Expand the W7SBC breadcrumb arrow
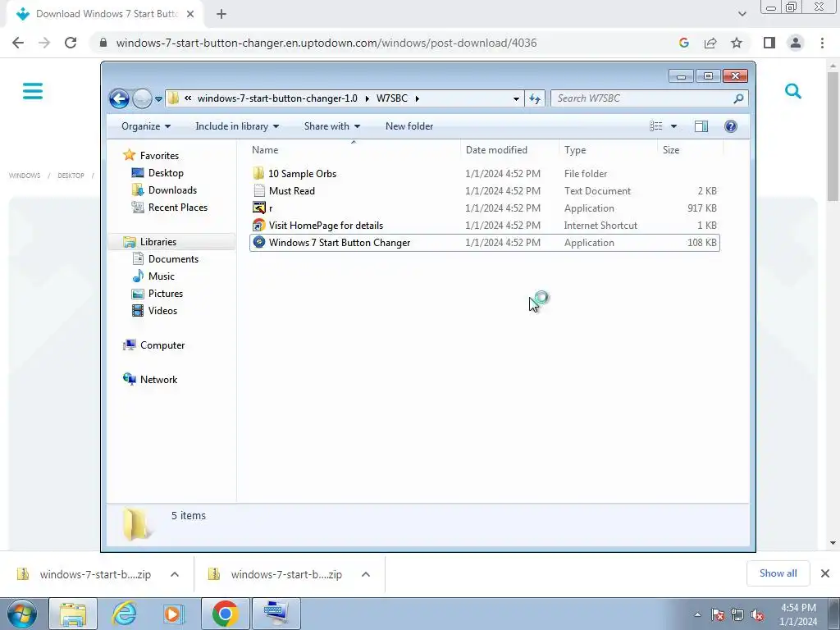 [x=417, y=98]
